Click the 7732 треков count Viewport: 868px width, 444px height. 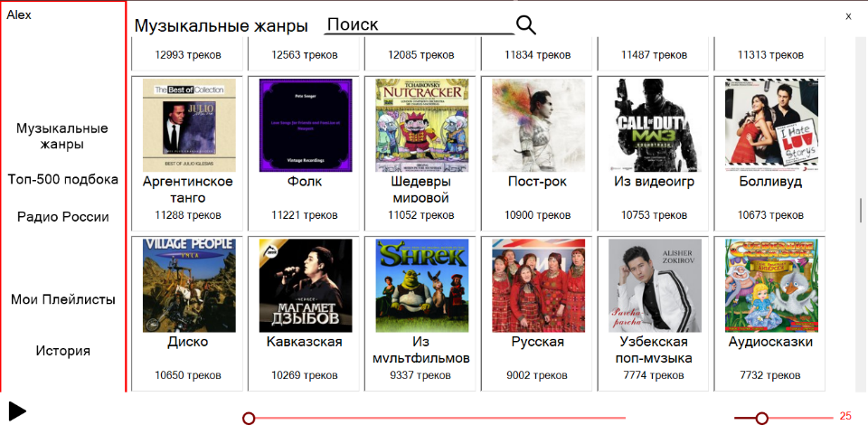pos(770,375)
